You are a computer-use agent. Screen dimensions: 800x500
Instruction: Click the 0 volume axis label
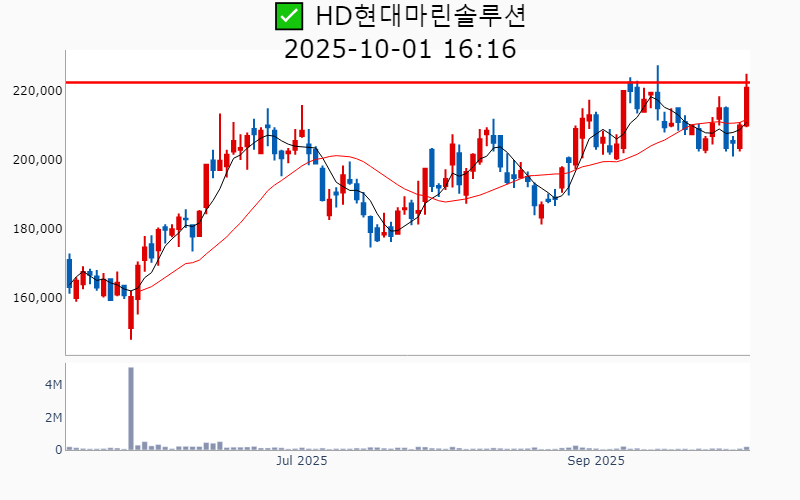pyautogui.click(x=58, y=450)
